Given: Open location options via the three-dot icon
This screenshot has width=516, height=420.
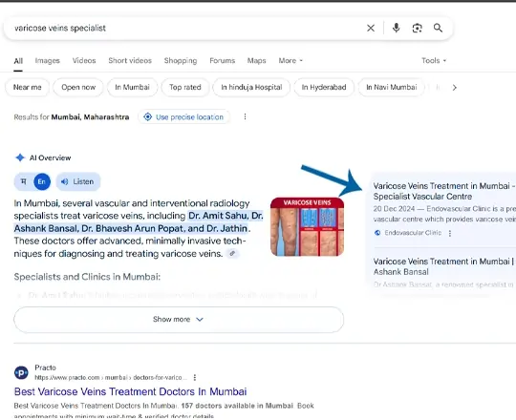Looking at the screenshot, I should coord(245,117).
